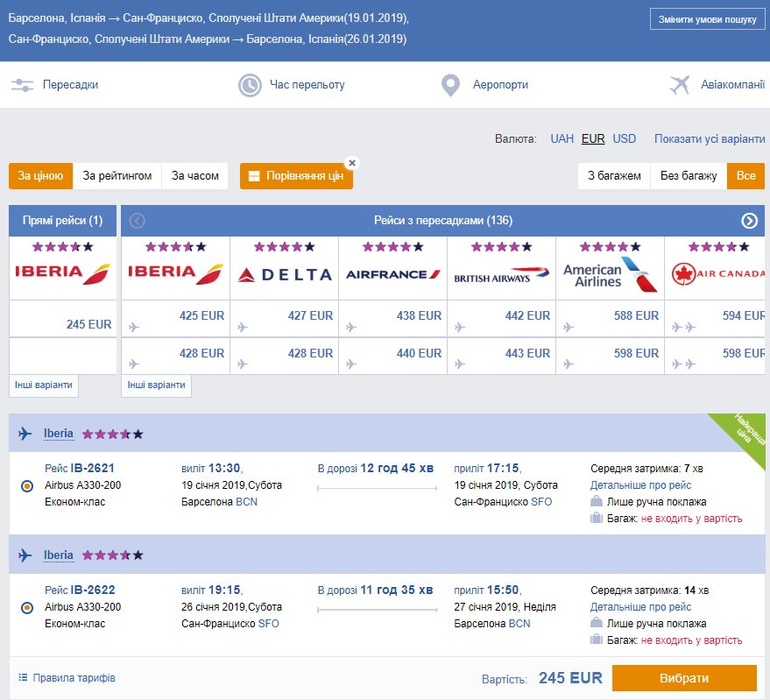Click the Авіакомпанії airplane icon

[680, 85]
